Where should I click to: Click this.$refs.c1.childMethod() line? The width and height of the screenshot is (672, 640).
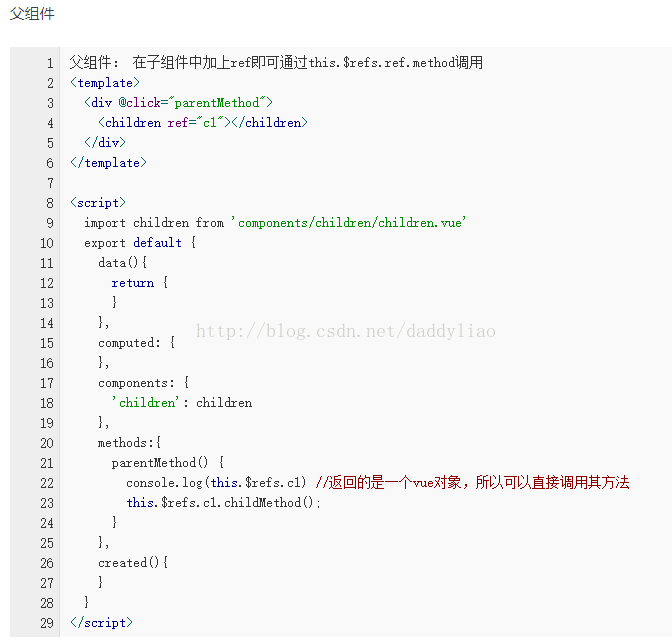tap(223, 502)
